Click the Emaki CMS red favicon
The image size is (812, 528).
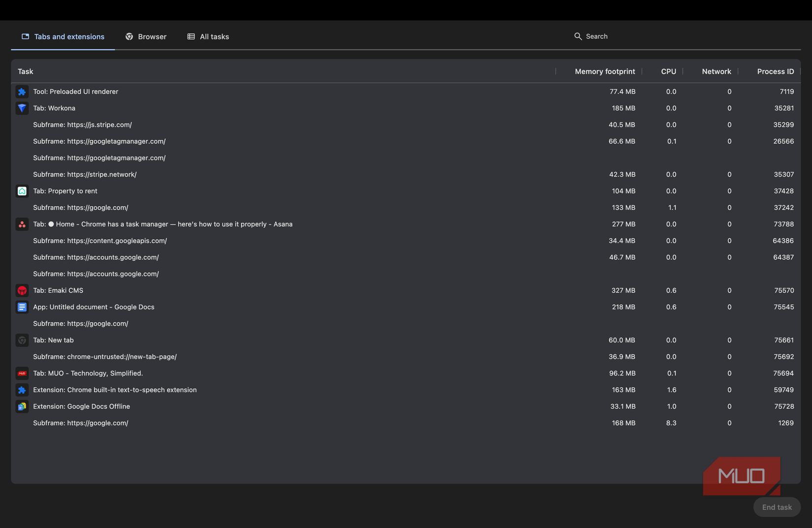coord(22,290)
